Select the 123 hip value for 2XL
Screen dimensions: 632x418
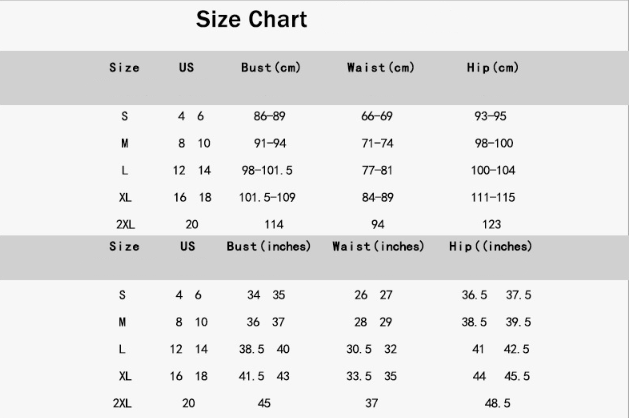[491, 225]
